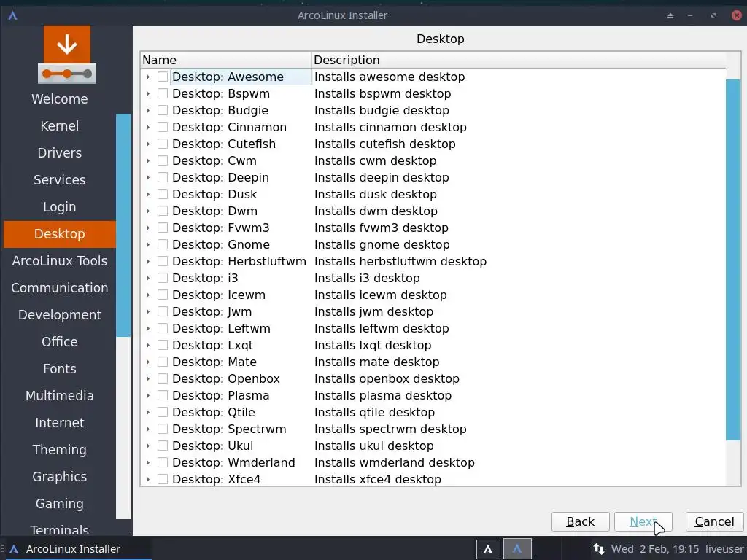Tick the Desktop: i3 checkbox
Viewport: 747px width, 560px height.
coord(163,278)
